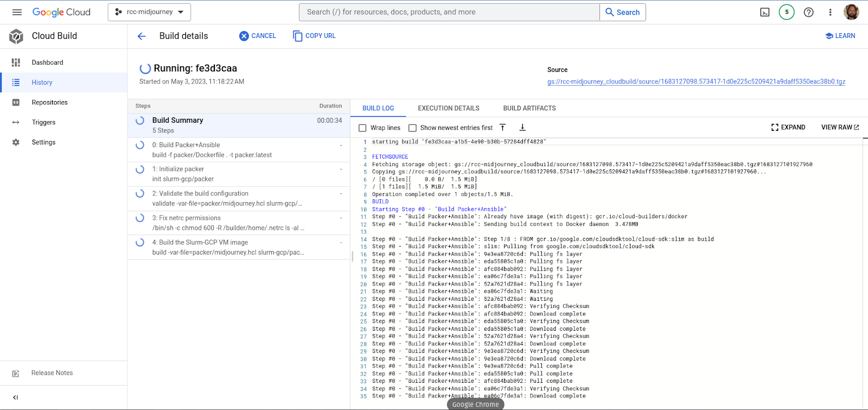
Task: Click the spinner icon for Build Summary
Action: coord(140,121)
